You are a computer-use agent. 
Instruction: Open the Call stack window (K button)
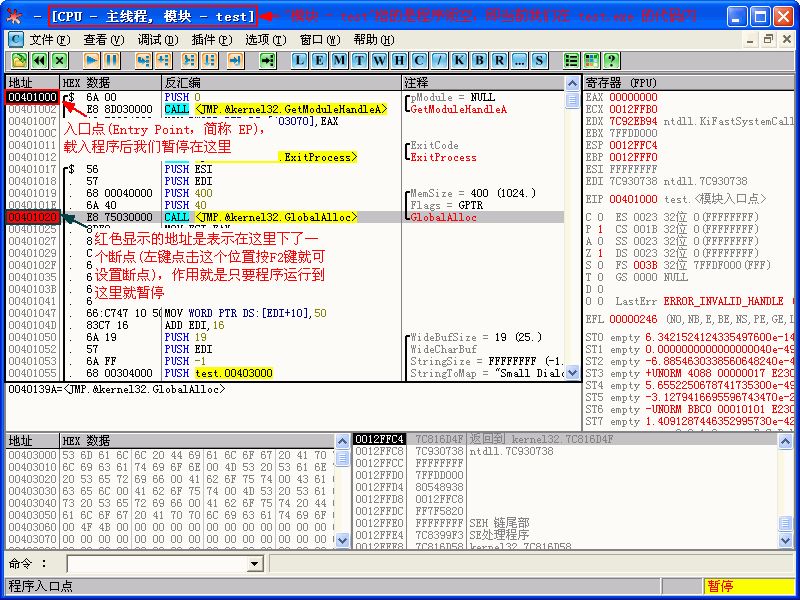(x=459, y=61)
